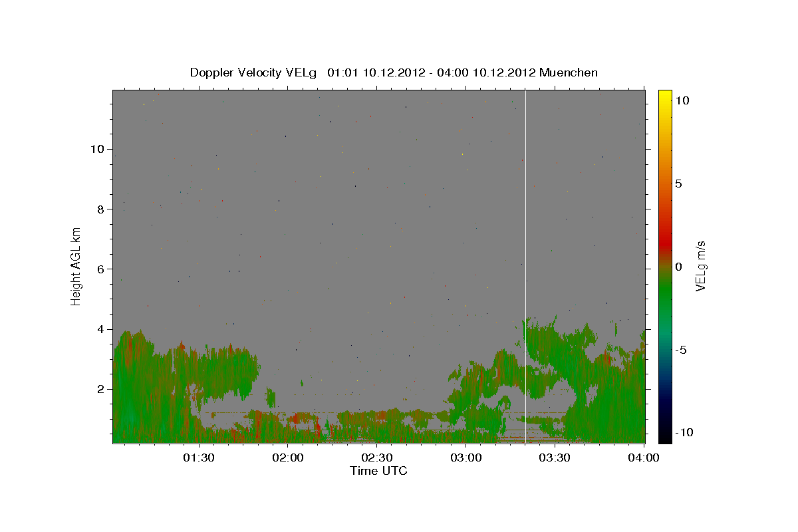Click the plot title 'Doppler Velocity VELg'
The height and width of the screenshot is (532, 798).
255,72
